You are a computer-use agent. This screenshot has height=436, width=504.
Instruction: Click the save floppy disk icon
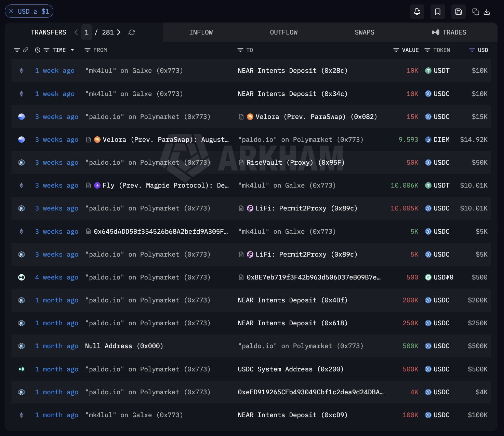[x=459, y=12]
